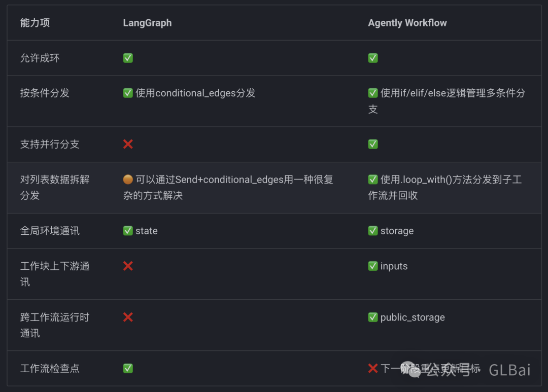Click the LangGraph checkmark in 工作流检查点 row
This screenshot has height=392, width=548.
tap(128, 369)
